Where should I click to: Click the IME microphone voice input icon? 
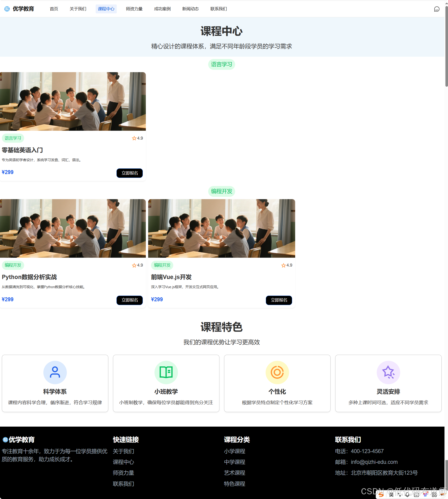[407, 495]
